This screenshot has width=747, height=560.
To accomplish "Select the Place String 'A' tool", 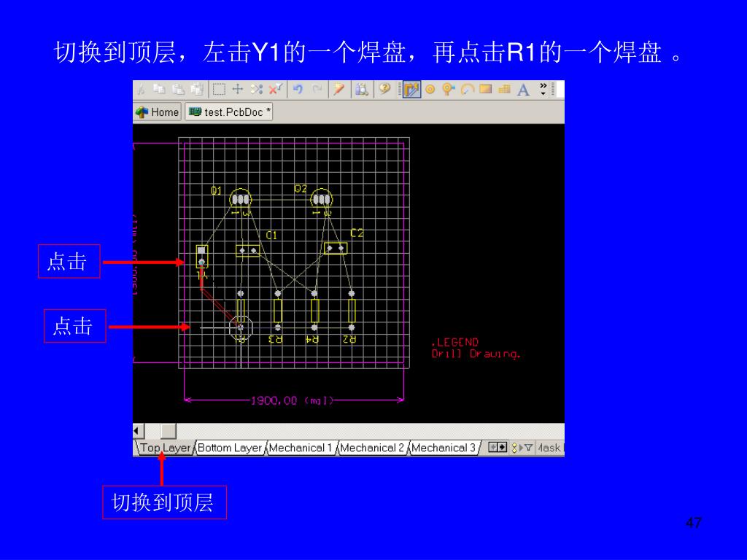I will pyautogui.click(x=524, y=89).
